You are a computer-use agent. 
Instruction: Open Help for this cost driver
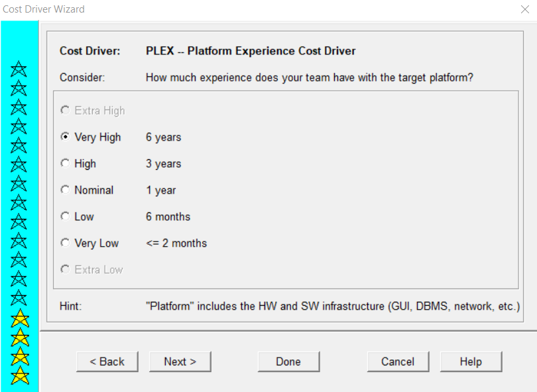pyautogui.click(x=471, y=361)
